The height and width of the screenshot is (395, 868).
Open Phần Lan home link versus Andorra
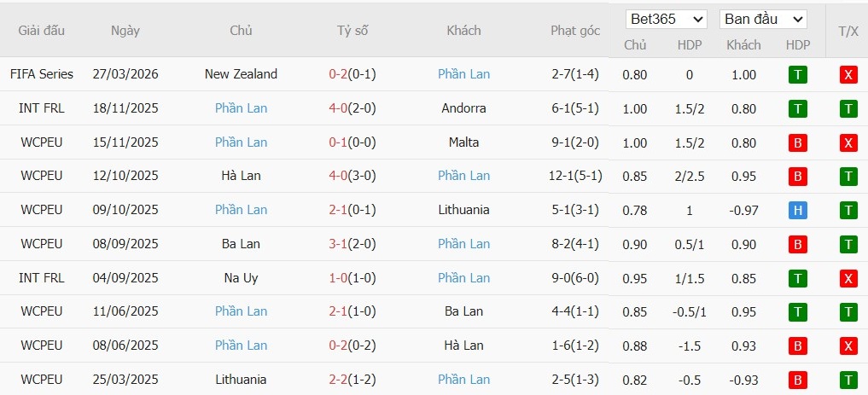241,108
